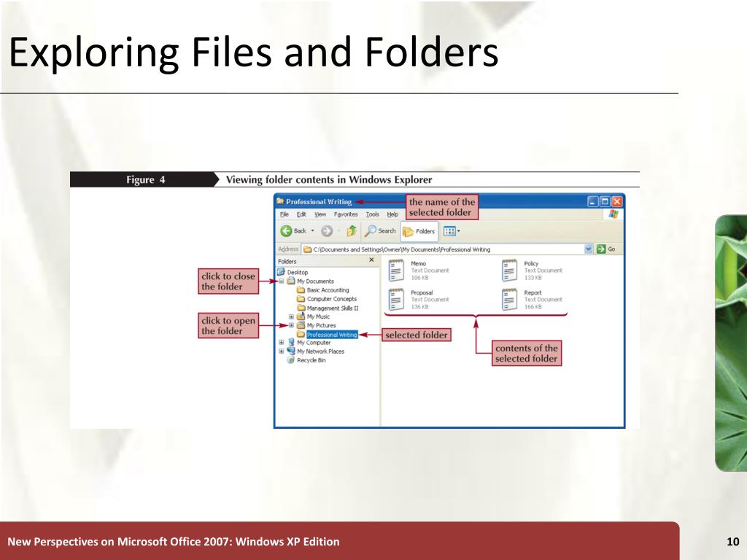Select Recycle Bin in the tree
Screen dimensions: 747x560
[x=311, y=360]
